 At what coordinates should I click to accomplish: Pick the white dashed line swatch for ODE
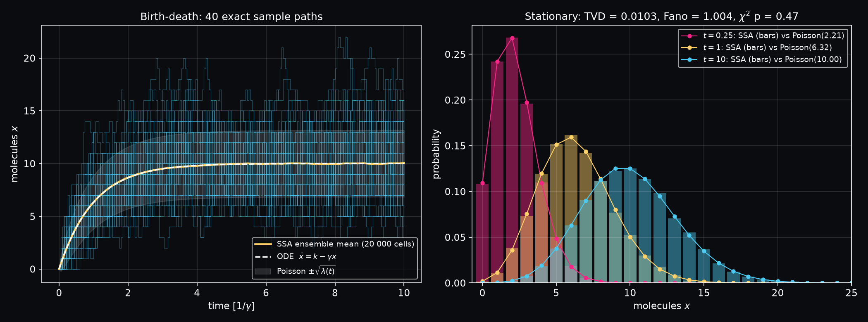pyautogui.click(x=263, y=257)
